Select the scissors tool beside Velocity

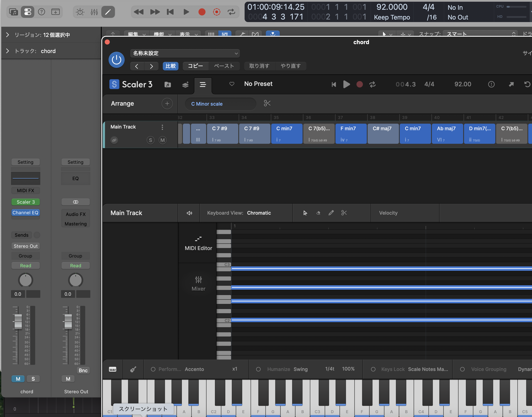[344, 213]
